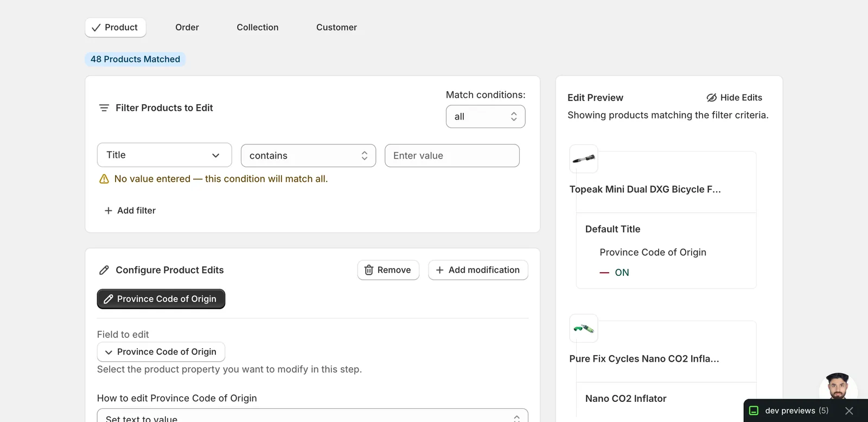Image resolution: width=868 pixels, height=422 pixels.
Task: Click the Default Title variant label
Action: (x=613, y=229)
